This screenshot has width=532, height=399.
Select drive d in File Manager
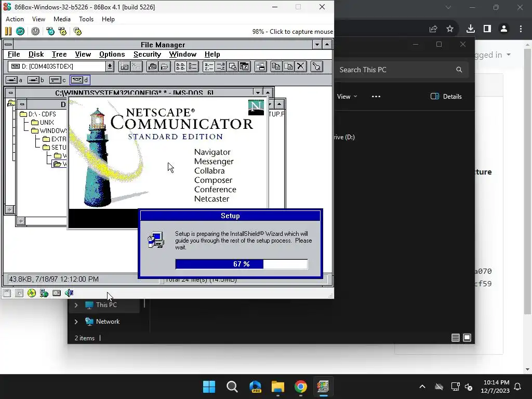click(79, 80)
